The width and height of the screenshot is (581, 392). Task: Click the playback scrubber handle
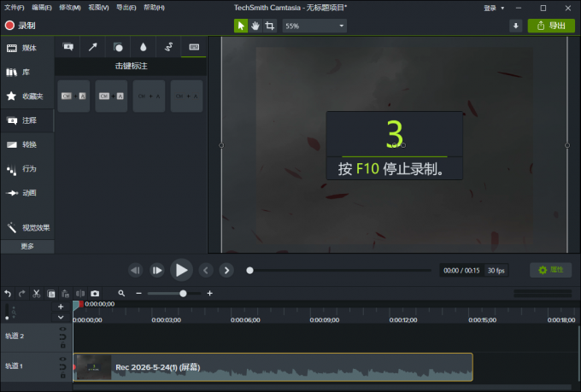point(249,271)
